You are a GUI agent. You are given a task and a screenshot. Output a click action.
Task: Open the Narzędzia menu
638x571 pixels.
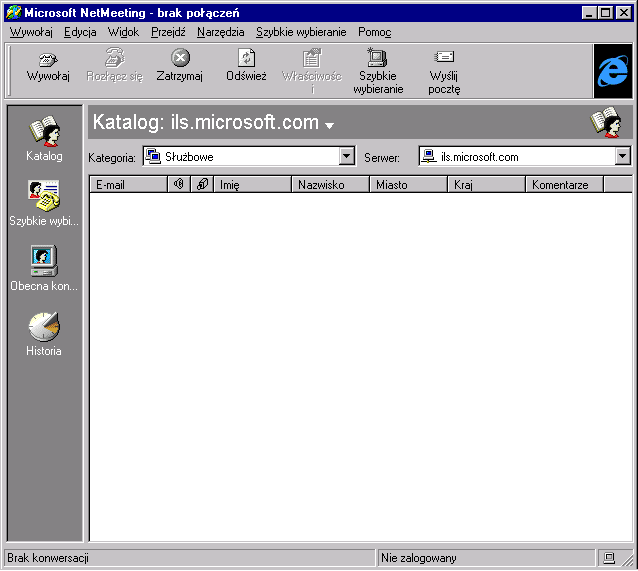tap(221, 32)
